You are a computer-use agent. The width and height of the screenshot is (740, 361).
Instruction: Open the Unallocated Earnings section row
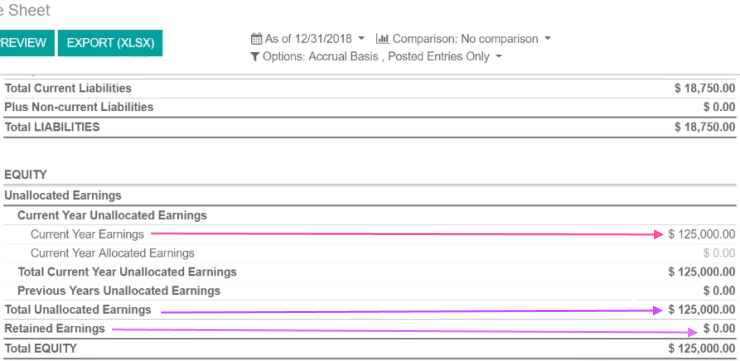[63, 195]
